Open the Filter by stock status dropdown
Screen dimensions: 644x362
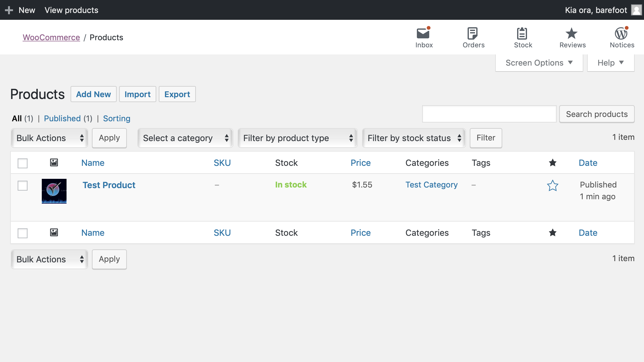click(x=413, y=138)
